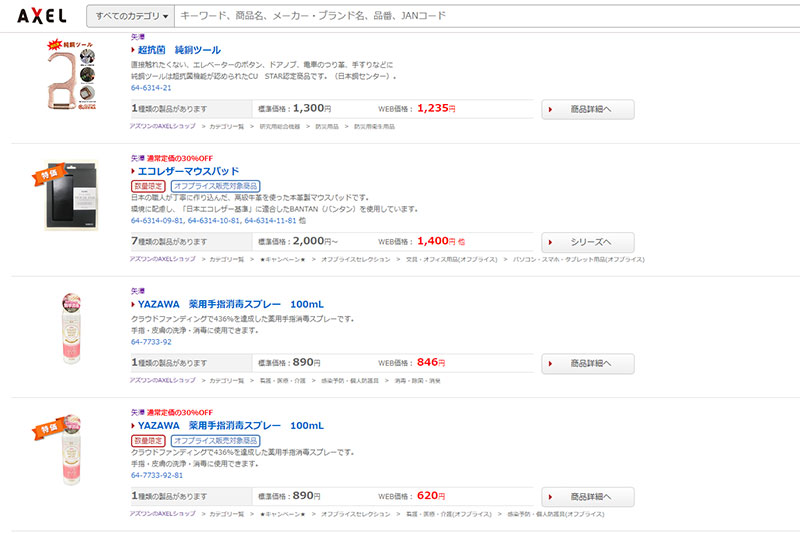Open 防災用品 breadcrumb
The width and height of the screenshot is (800, 534).
click(327, 126)
